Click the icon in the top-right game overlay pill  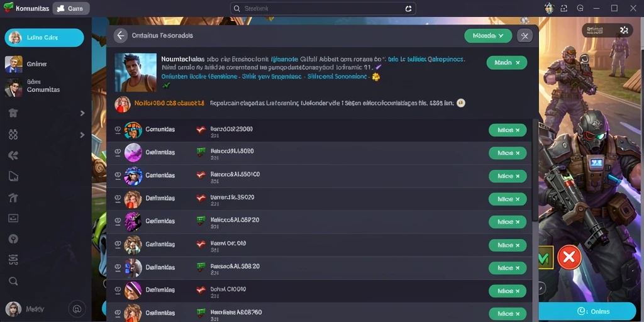click(x=625, y=30)
